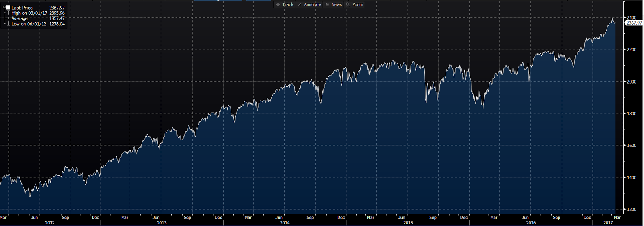Image resolution: width=644 pixels, height=226 pixels.
Task: Click the Dec 2016 month tick label
Action: click(x=587, y=218)
